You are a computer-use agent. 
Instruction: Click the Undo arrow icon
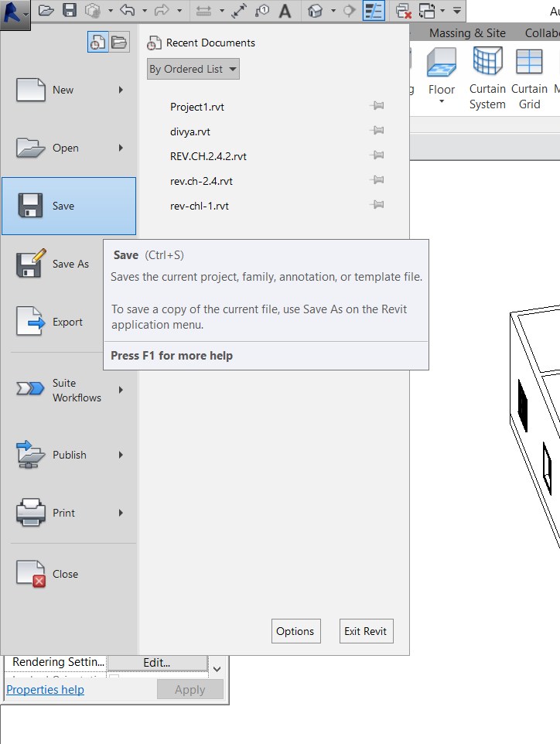(x=127, y=10)
